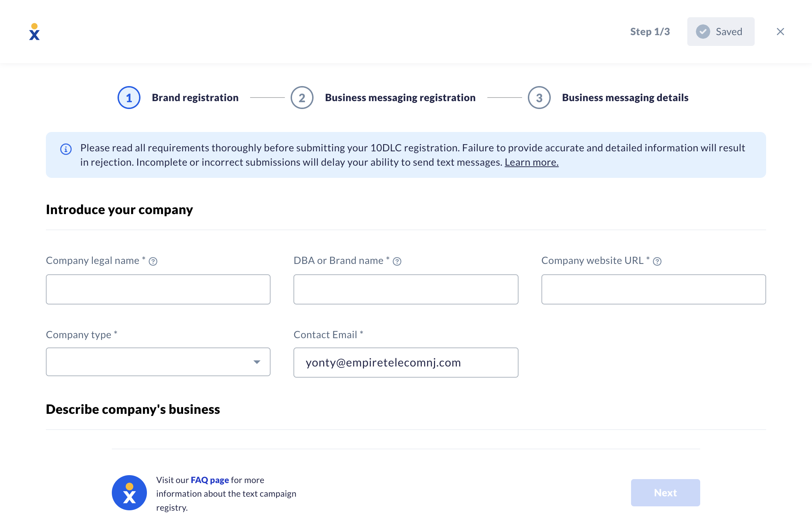Open help tooltip for DBA or Brand name
This screenshot has height=525, width=812.
click(x=397, y=261)
